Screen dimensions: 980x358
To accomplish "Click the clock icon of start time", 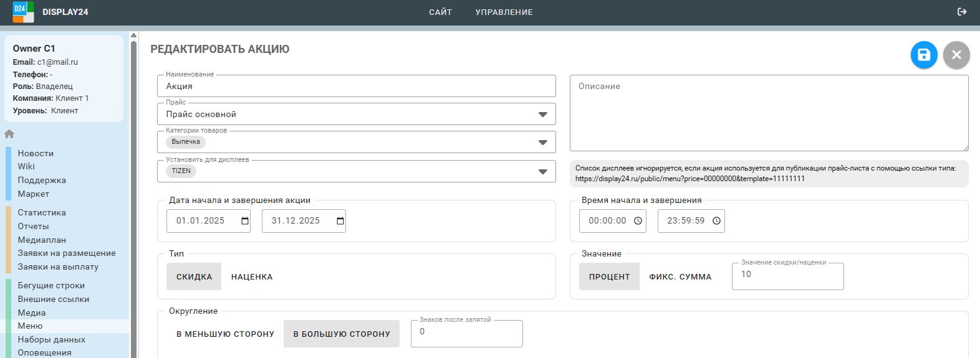I will pyautogui.click(x=638, y=221).
